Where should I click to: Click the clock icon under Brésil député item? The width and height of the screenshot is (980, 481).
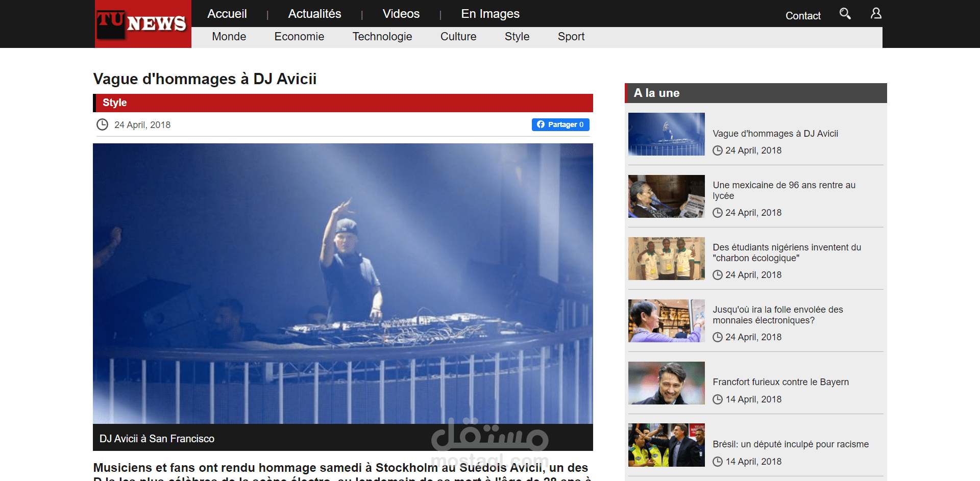coord(718,462)
